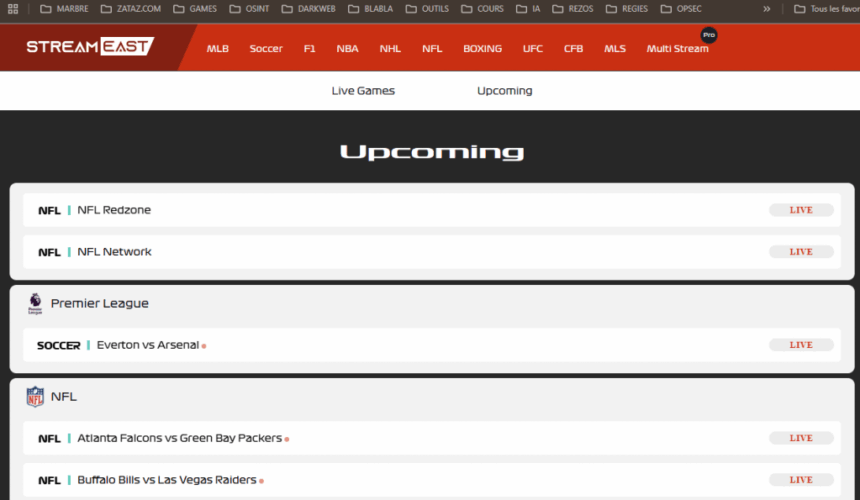
Task: Open the NBA navigation item
Action: pyautogui.click(x=347, y=48)
